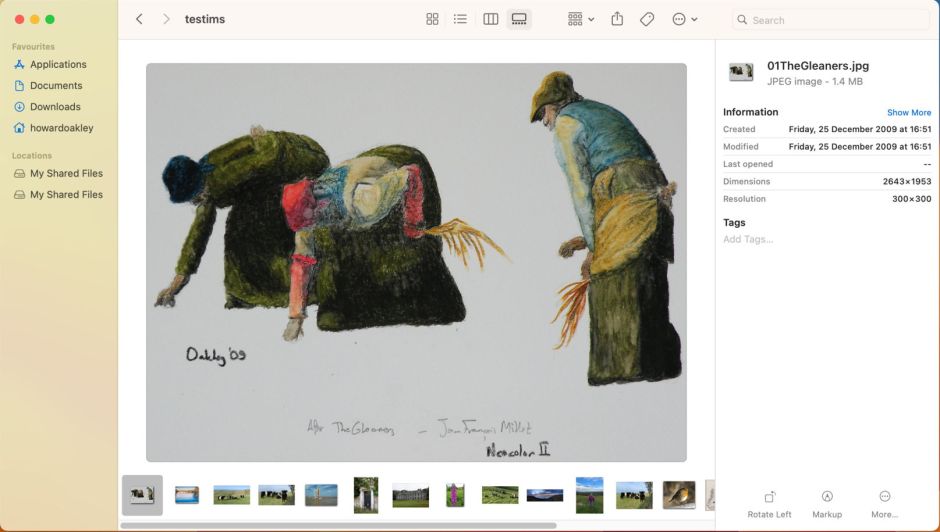Open the ellipsis Action menu in toolbar
Viewport: 940px width, 532px height.
684,19
